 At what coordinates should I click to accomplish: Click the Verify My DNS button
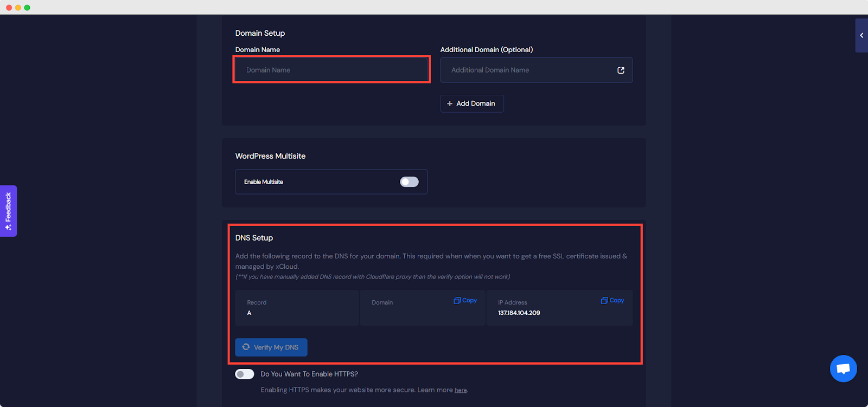[271, 347]
